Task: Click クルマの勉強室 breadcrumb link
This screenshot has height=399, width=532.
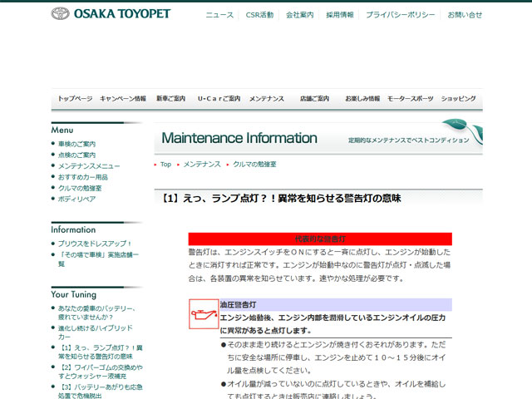Action: tap(258, 165)
